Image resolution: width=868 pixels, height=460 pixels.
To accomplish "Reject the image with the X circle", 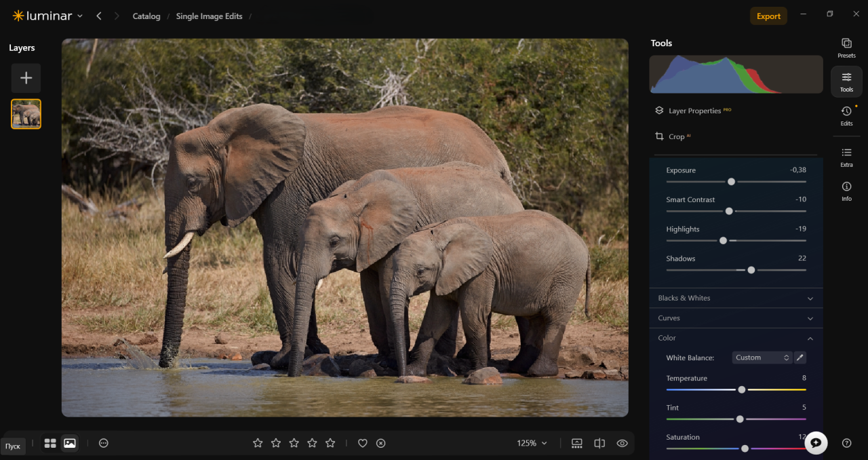I will click(x=381, y=443).
